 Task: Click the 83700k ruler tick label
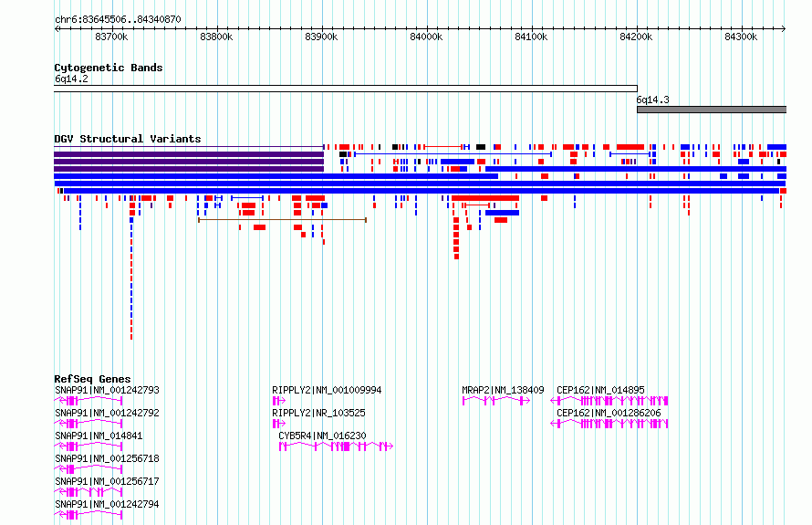[111, 37]
